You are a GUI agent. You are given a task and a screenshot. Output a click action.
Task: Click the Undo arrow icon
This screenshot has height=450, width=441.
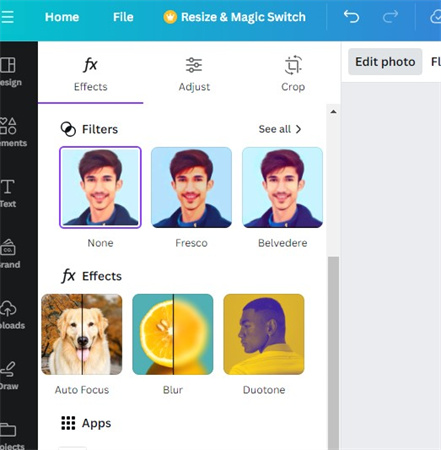[x=351, y=16]
